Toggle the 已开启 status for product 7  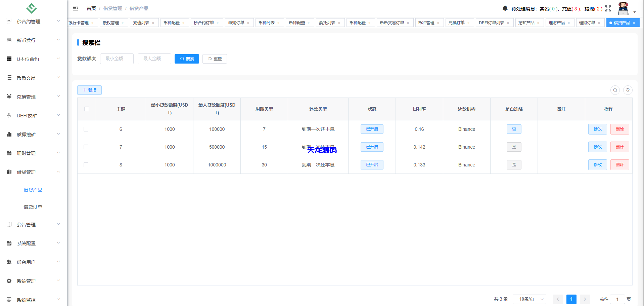tap(372, 147)
